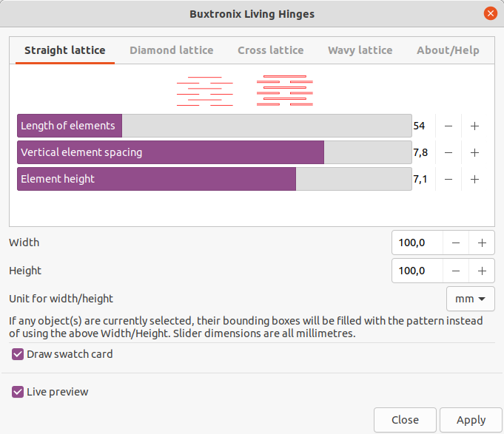Increase Length of elements with plus icon
Image resolution: width=504 pixels, height=434 pixels.
click(x=474, y=126)
